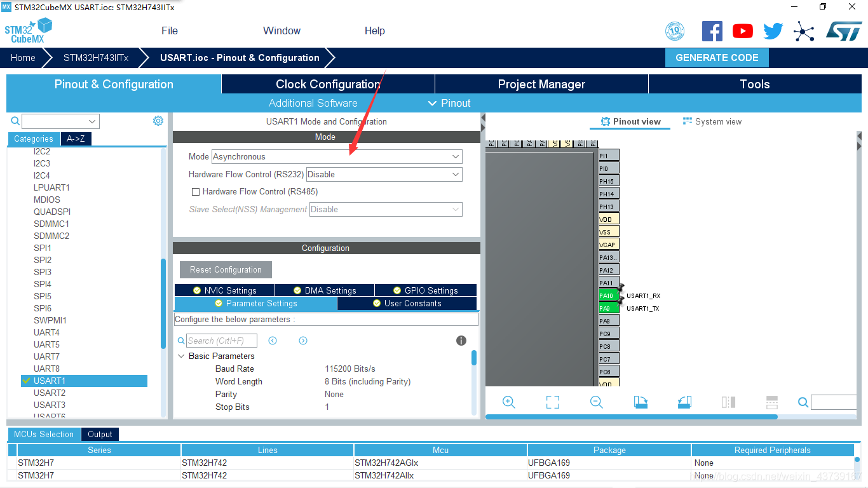Switch to A->Z sorting tab
Image resolution: width=868 pixels, height=488 pixels.
tap(76, 139)
